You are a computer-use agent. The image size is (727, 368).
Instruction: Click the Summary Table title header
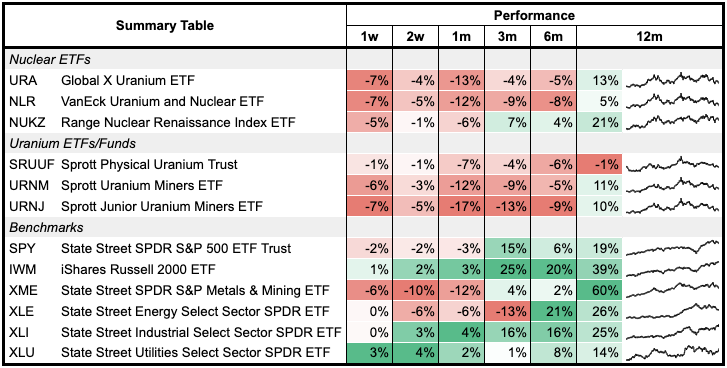pyautogui.click(x=165, y=25)
